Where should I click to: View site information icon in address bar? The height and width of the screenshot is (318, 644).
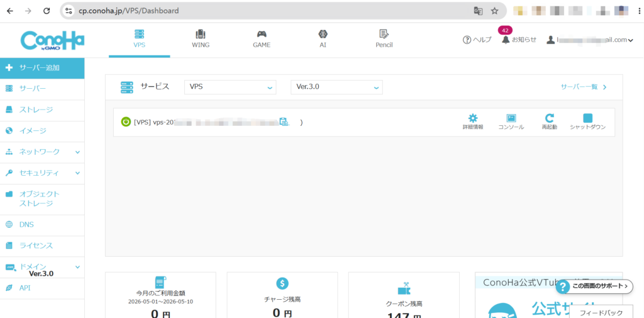click(69, 11)
